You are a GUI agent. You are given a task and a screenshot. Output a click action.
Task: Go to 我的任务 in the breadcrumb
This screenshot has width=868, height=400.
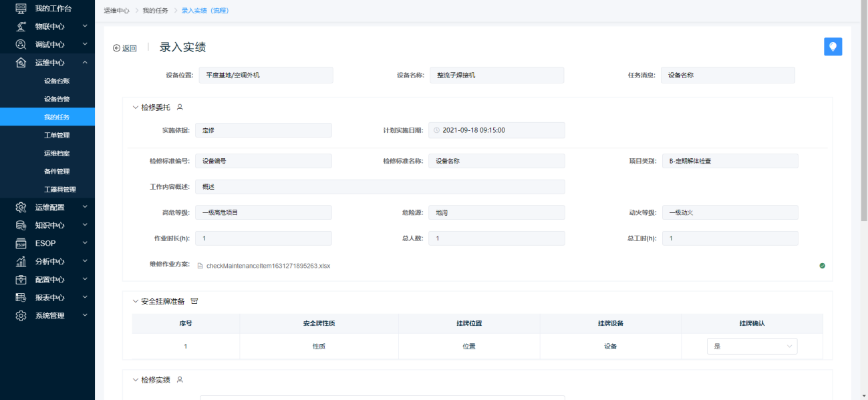[x=155, y=11]
